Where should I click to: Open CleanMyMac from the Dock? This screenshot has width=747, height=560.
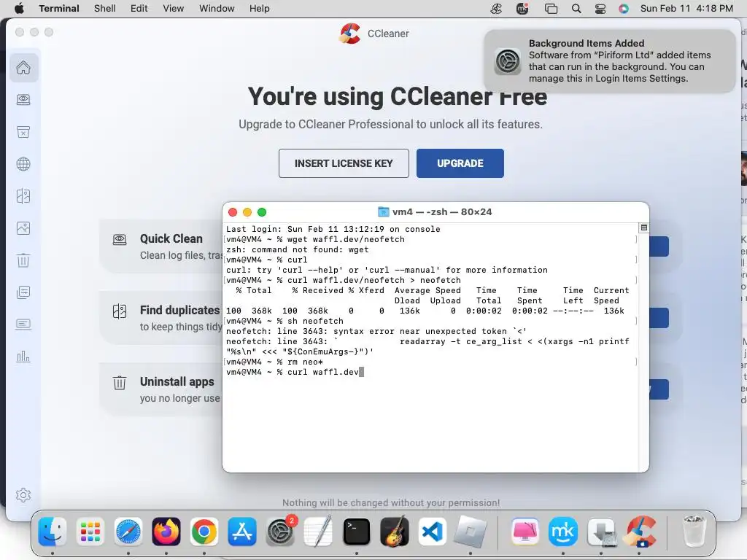coord(525,532)
